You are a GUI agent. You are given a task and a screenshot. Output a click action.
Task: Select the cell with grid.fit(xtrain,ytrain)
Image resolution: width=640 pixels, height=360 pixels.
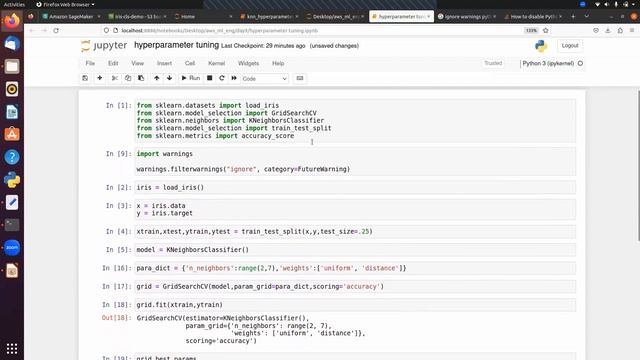coord(355,305)
